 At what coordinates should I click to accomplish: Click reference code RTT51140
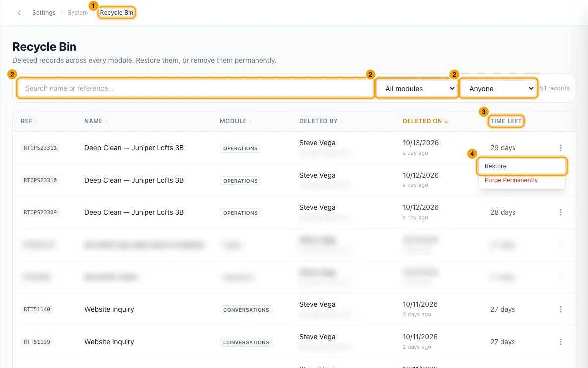37,309
